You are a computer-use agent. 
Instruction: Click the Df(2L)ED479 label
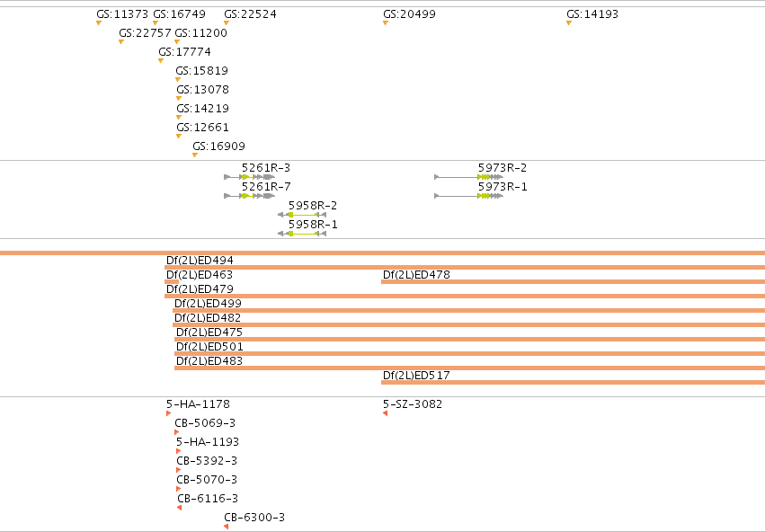coord(200,289)
